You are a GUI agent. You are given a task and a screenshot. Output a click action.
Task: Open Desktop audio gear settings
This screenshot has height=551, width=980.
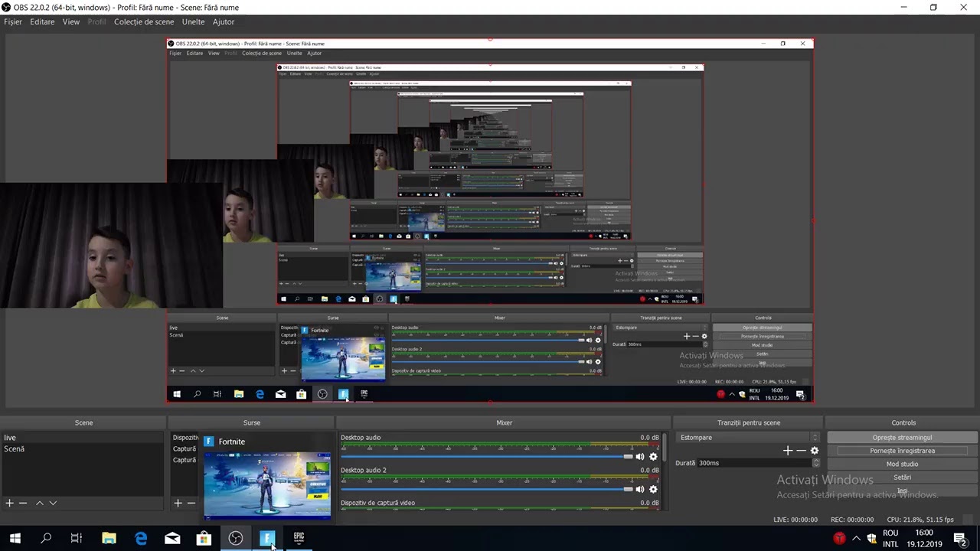tap(653, 457)
